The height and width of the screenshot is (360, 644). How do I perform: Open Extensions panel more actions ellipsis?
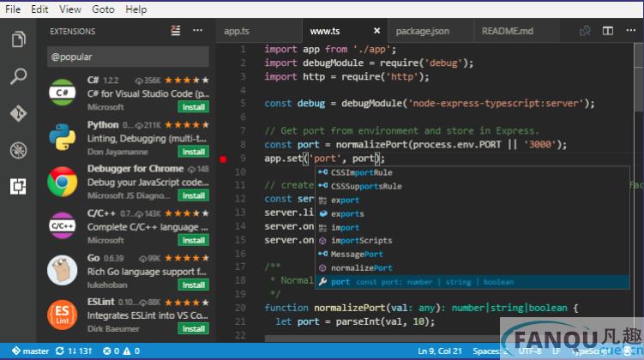coord(197,30)
